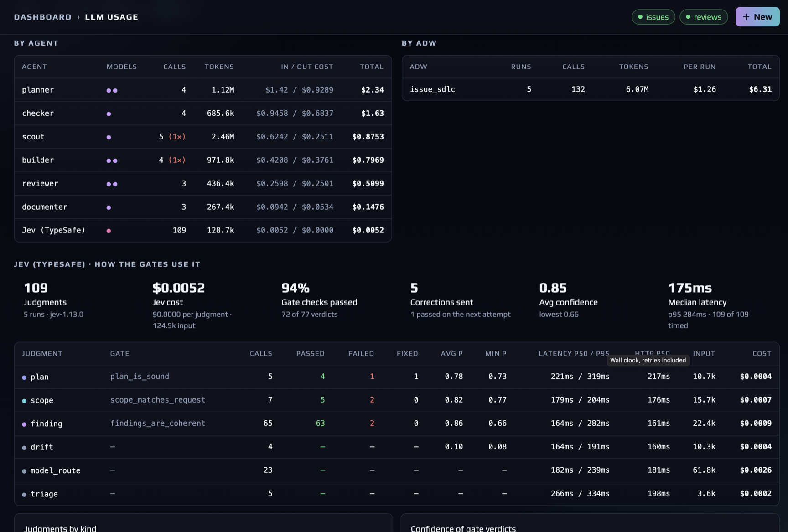Click the $0.0026 model_route cost
This screenshot has width=788, height=532.
756,470
